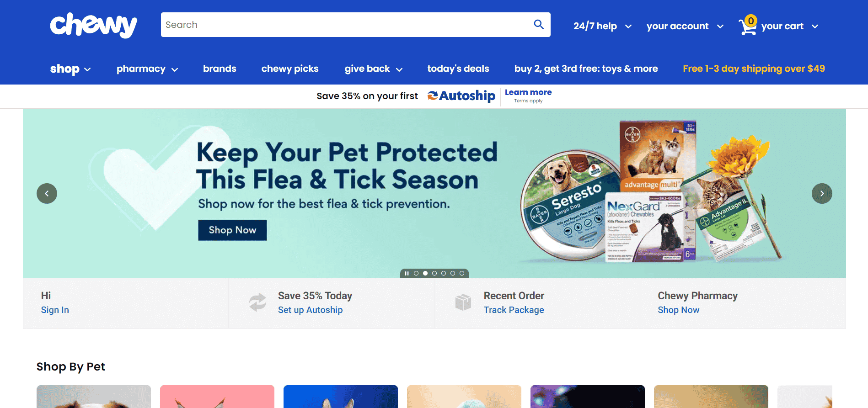Open the shopping cart icon
Image resolution: width=868 pixels, height=408 pixels.
click(747, 26)
